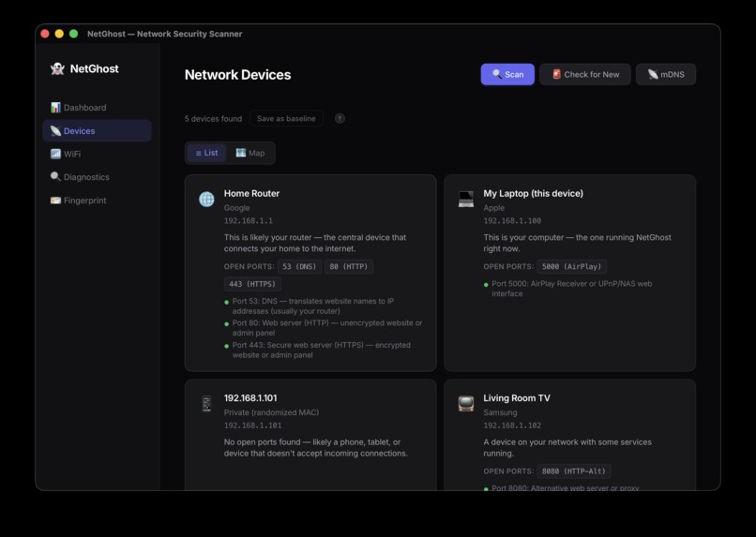Click the Port 5000 AirPlay Receiver description
Viewport: 756px width, 537px height.
pos(572,289)
